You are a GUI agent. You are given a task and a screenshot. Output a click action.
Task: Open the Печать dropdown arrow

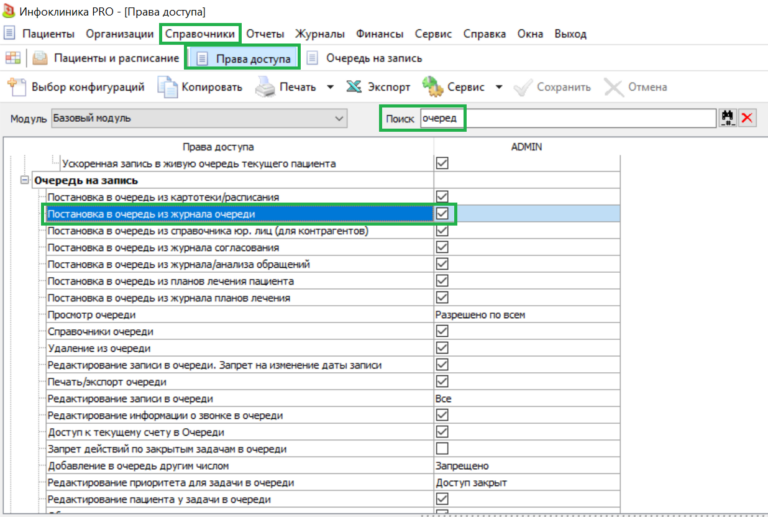[330, 87]
